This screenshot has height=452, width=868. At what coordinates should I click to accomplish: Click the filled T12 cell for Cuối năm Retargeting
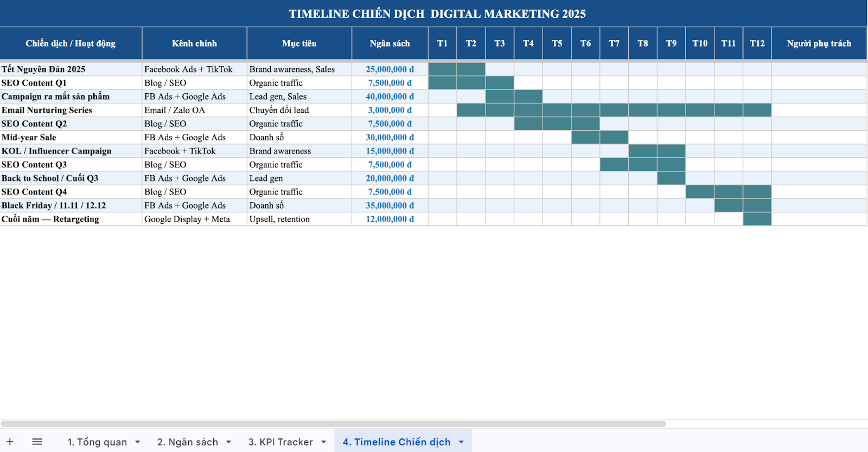pos(757,219)
